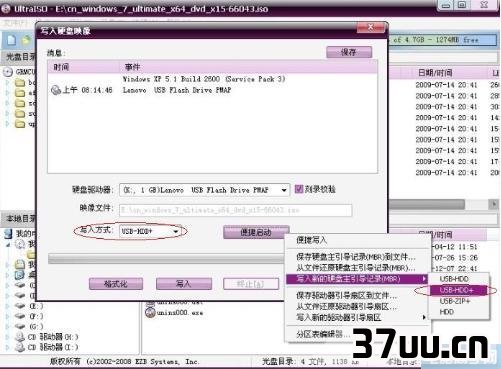Toggle the burn verification checkbox
The image size is (501, 369).
point(299,189)
